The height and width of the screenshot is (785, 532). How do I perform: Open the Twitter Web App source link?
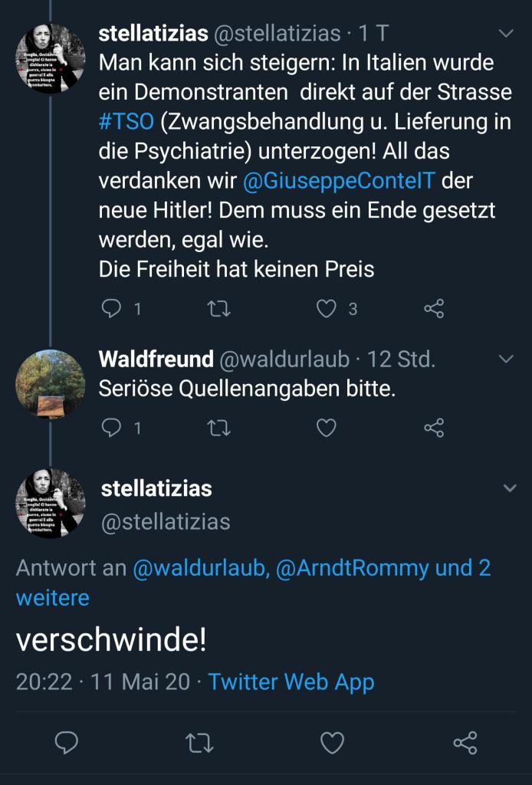pos(291,681)
